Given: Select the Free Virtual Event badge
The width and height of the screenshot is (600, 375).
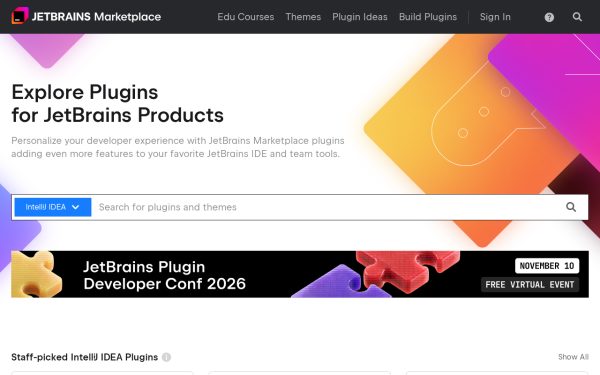Looking at the screenshot, I should coord(530,285).
